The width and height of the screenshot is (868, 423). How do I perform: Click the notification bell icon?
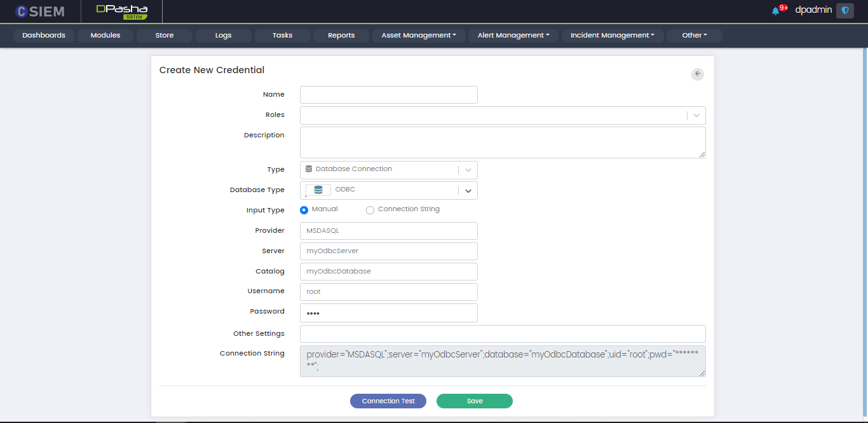click(776, 11)
